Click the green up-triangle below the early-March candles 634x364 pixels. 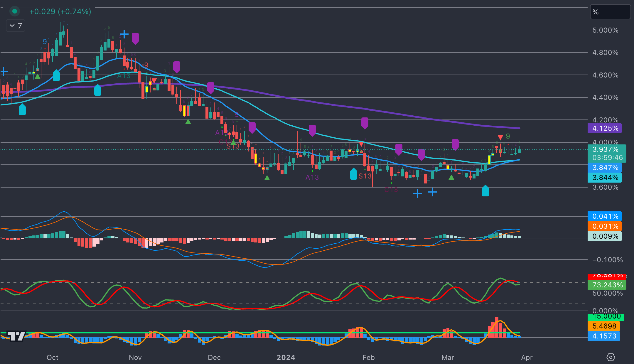(451, 177)
